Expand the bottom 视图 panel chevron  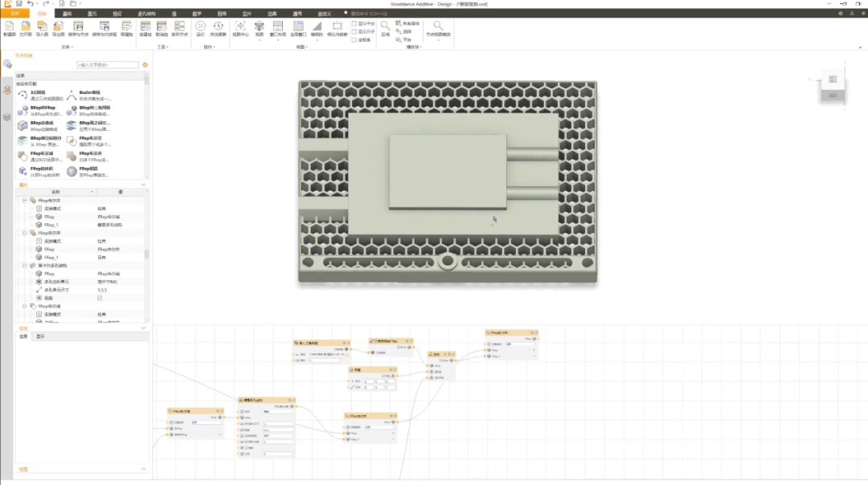[x=143, y=469]
